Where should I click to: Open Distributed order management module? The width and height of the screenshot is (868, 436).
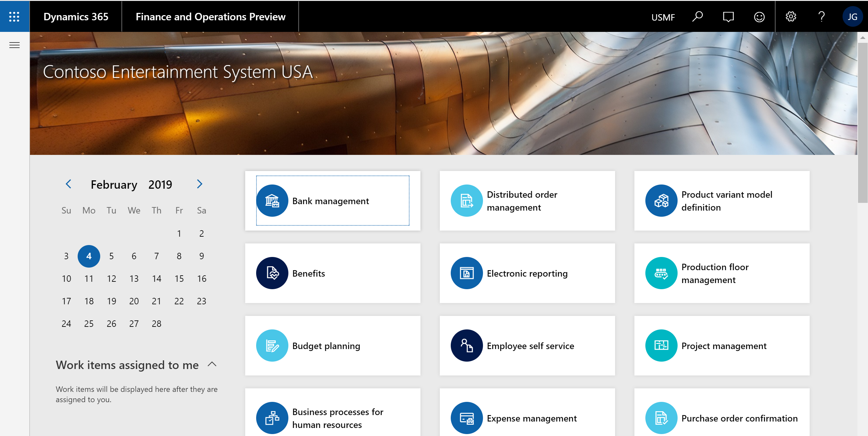(527, 201)
